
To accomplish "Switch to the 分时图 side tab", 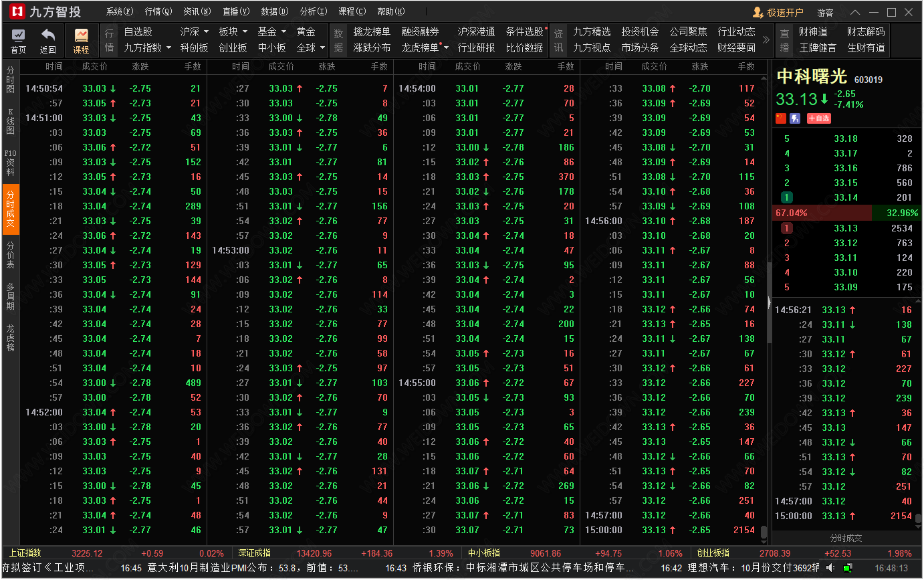I will (11, 80).
